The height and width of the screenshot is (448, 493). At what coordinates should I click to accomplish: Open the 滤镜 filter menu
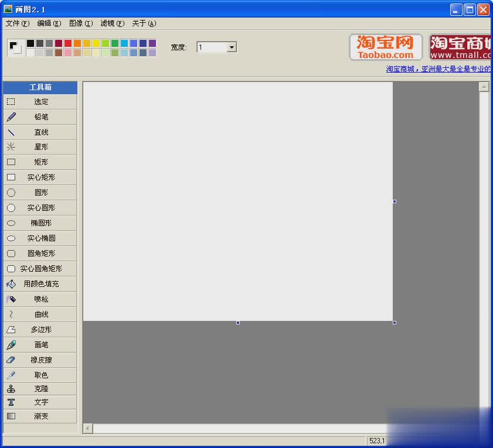click(113, 23)
